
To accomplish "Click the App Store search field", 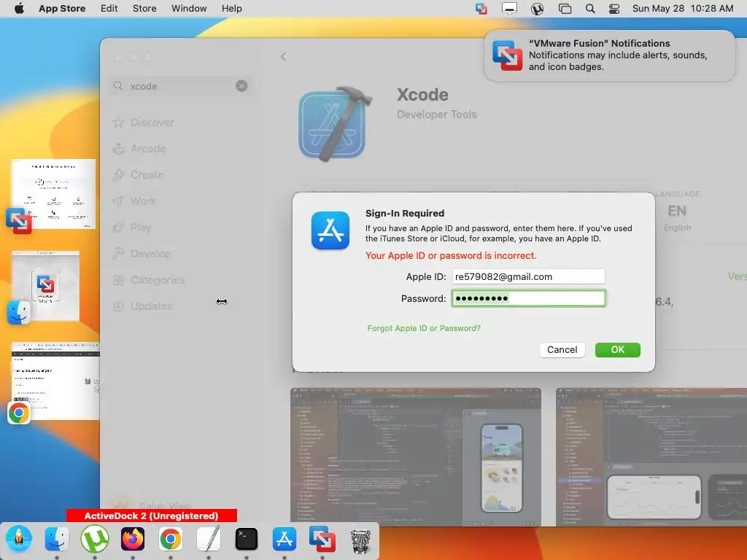I will tap(181, 86).
